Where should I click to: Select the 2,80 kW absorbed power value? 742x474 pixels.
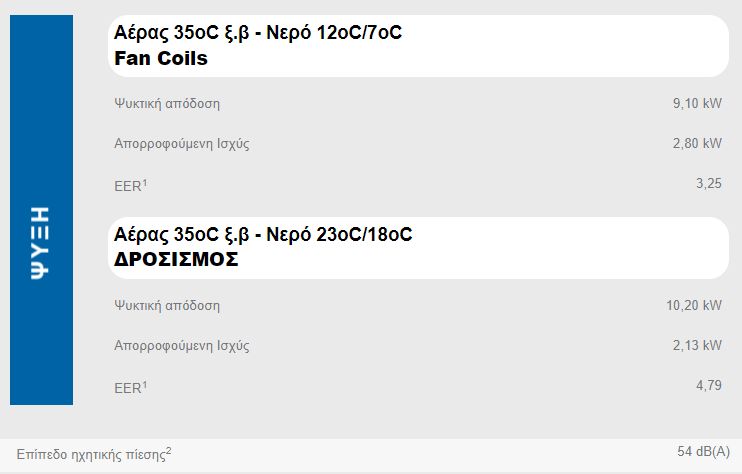[697, 143]
